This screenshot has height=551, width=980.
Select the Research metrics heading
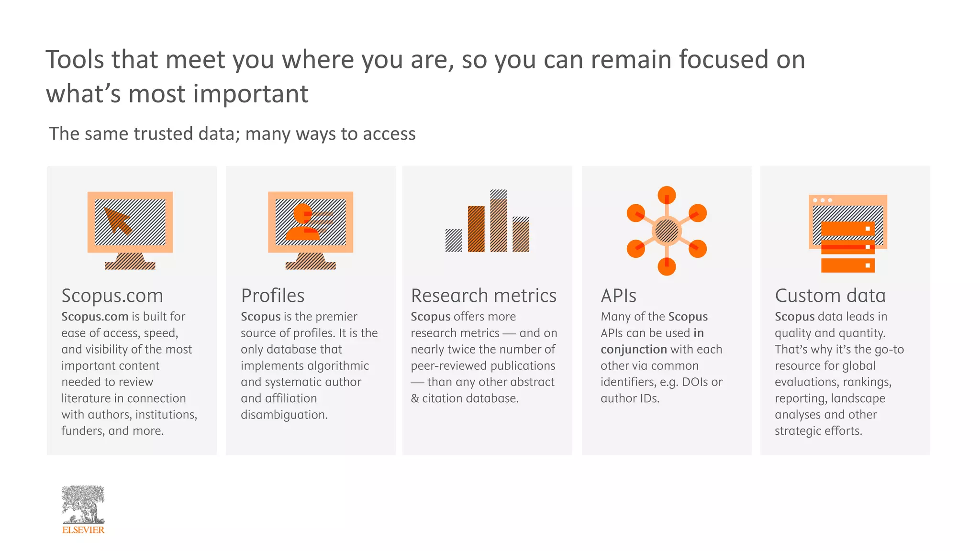pos(483,296)
